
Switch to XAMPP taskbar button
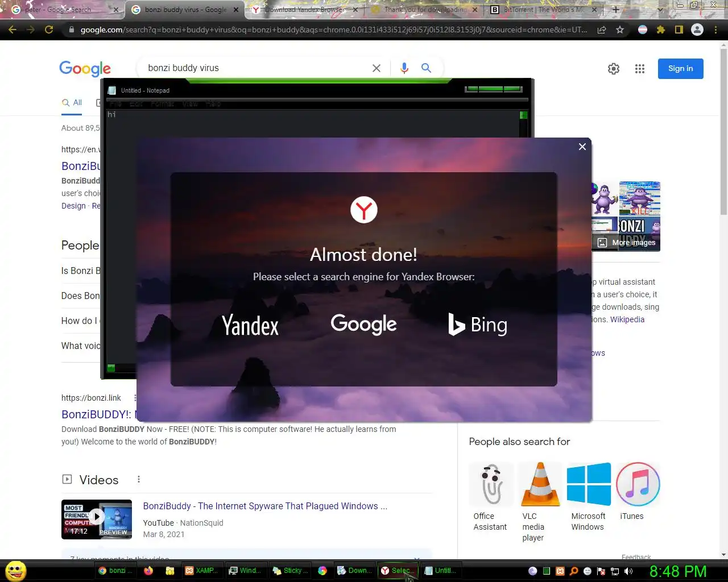[x=201, y=571]
